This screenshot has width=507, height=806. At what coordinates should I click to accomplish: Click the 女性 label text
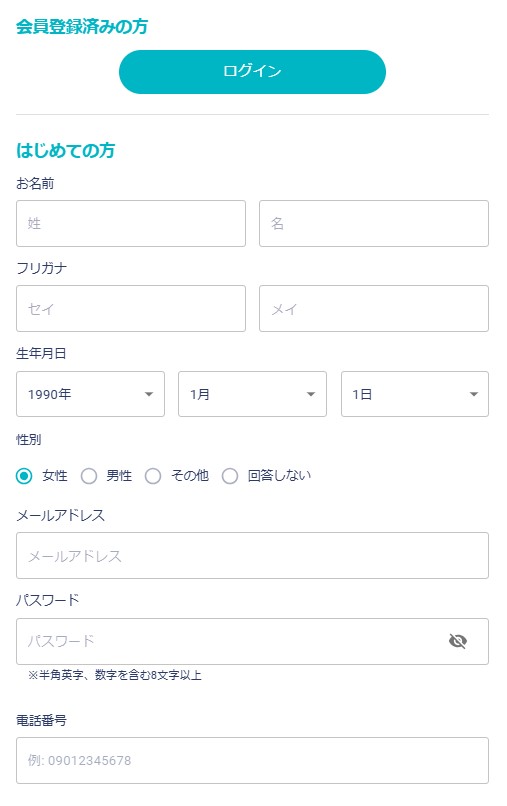55,475
